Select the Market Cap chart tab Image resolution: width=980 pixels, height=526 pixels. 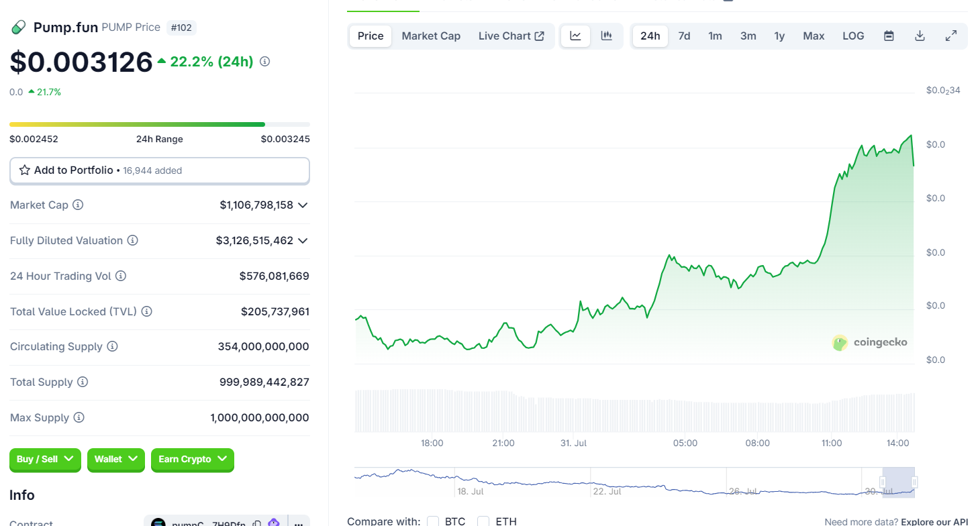coord(431,36)
